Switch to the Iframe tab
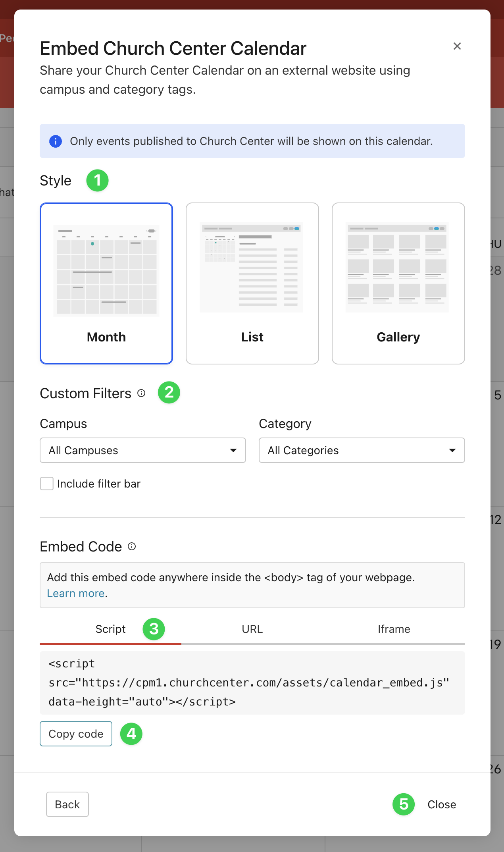The image size is (504, 852). (x=394, y=629)
